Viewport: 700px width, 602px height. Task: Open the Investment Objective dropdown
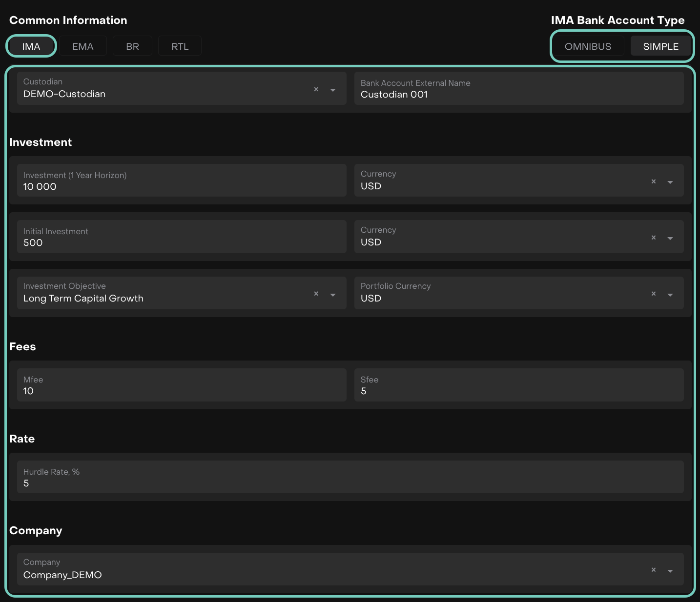point(333,295)
